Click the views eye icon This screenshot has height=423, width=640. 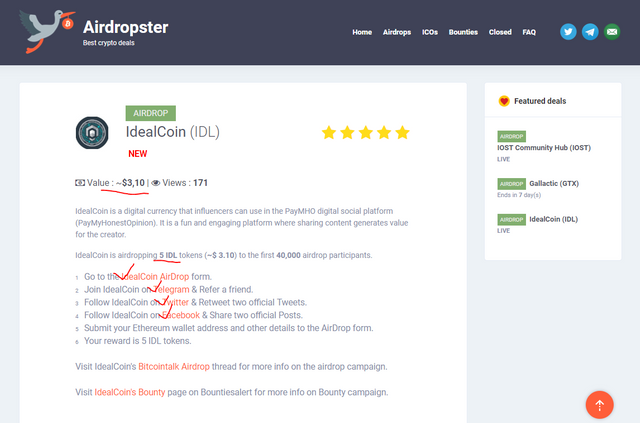pos(156,183)
